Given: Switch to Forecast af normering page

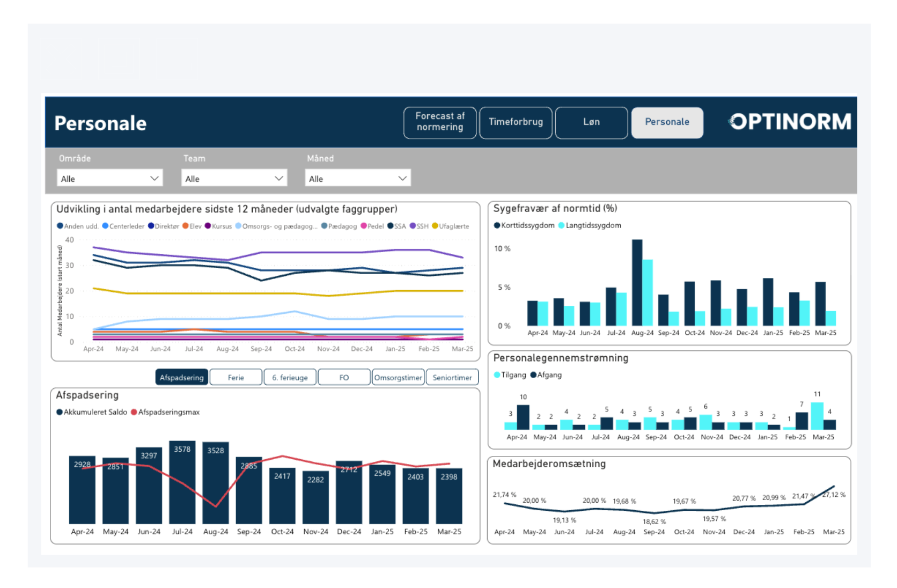Looking at the screenshot, I should pos(440,122).
